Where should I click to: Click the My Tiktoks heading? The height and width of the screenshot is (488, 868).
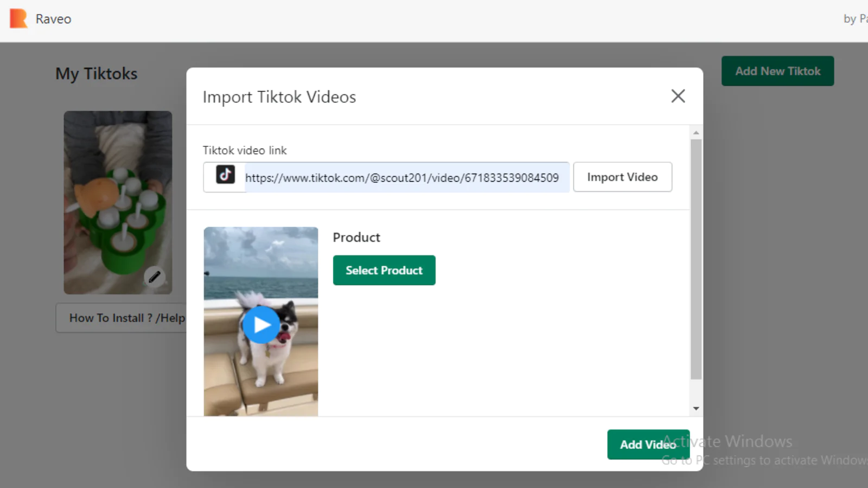(97, 74)
